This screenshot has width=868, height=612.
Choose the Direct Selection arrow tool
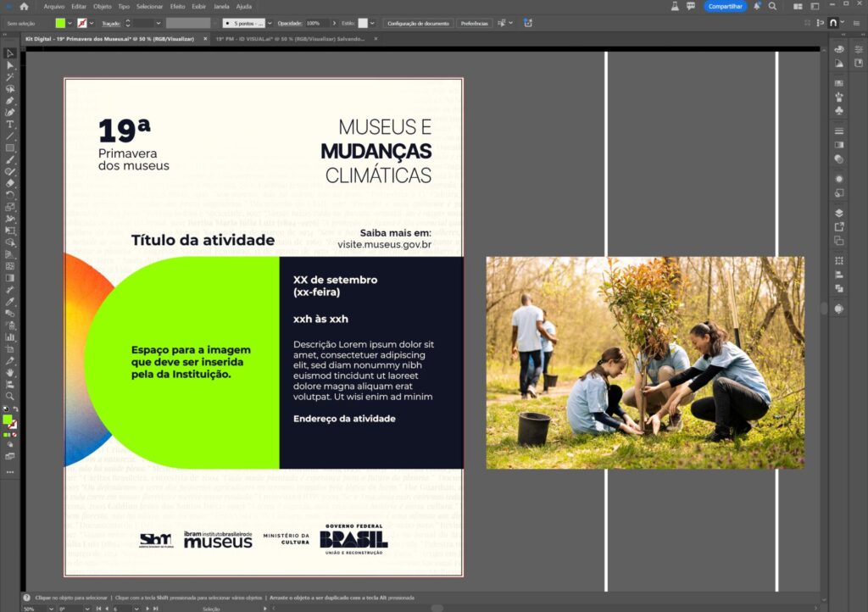tap(10, 64)
